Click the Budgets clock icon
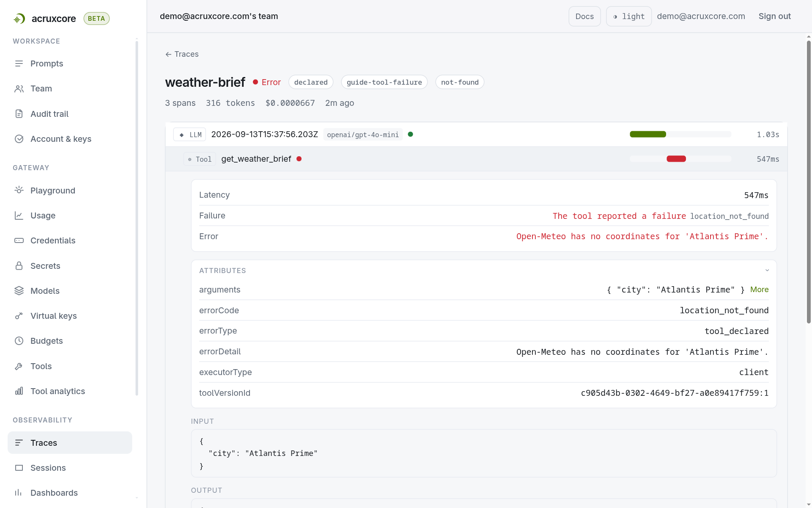 (19, 341)
